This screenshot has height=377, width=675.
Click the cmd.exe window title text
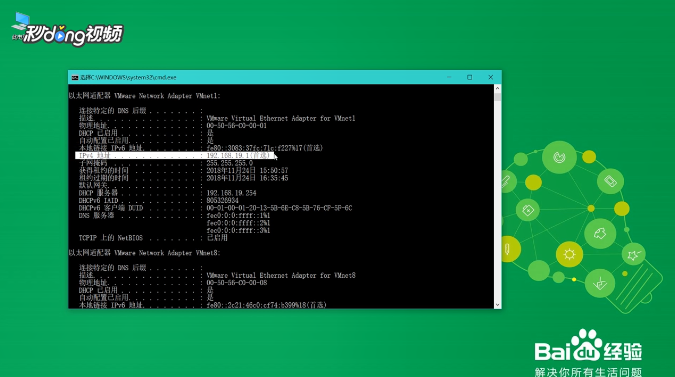click(x=128, y=77)
